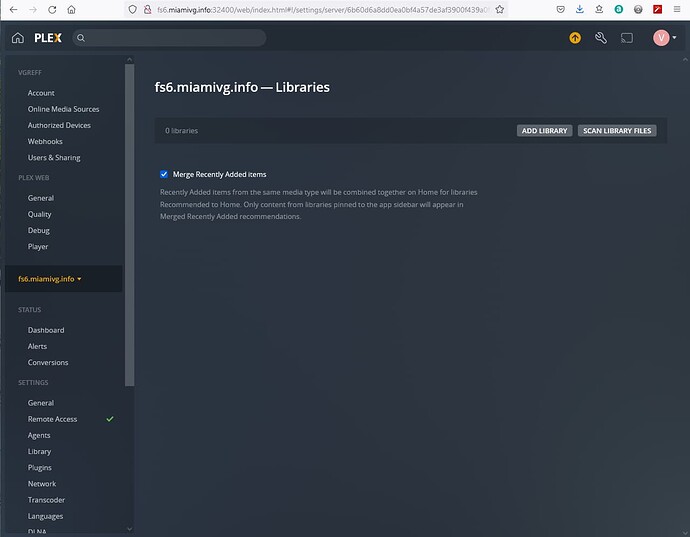Click the red extension icon in toolbar
The width and height of the screenshot is (690, 537).
(x=657, y=9)
